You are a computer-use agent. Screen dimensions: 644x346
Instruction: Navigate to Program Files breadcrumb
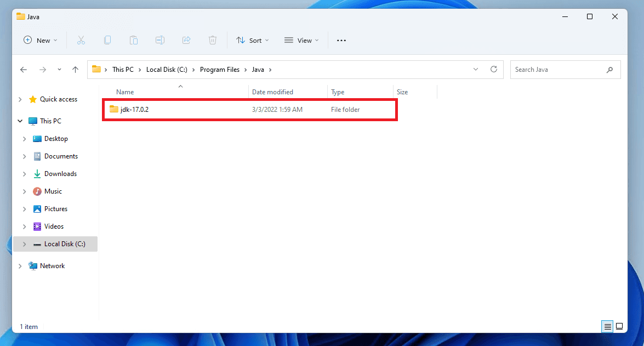click(x=220, y=70)
